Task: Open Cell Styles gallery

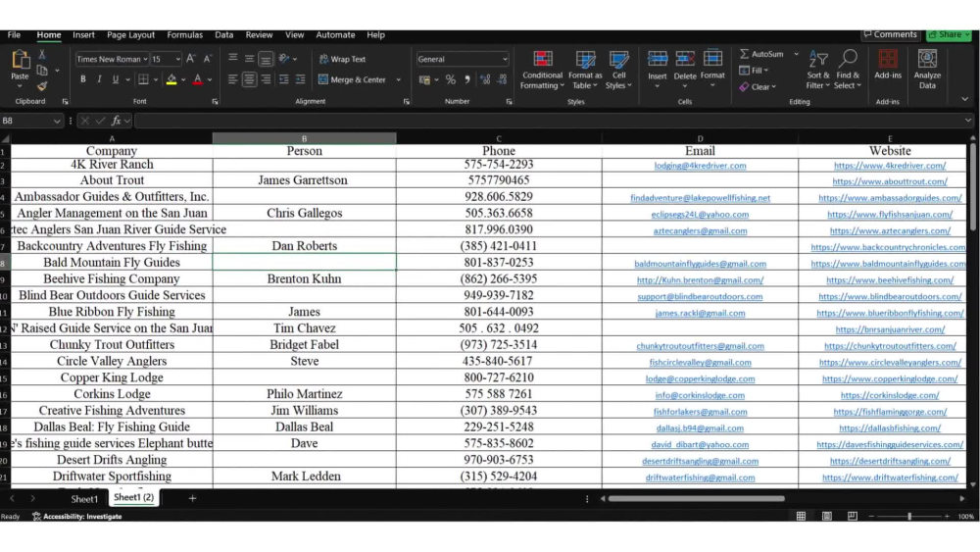Action: [x=618, y=70]
